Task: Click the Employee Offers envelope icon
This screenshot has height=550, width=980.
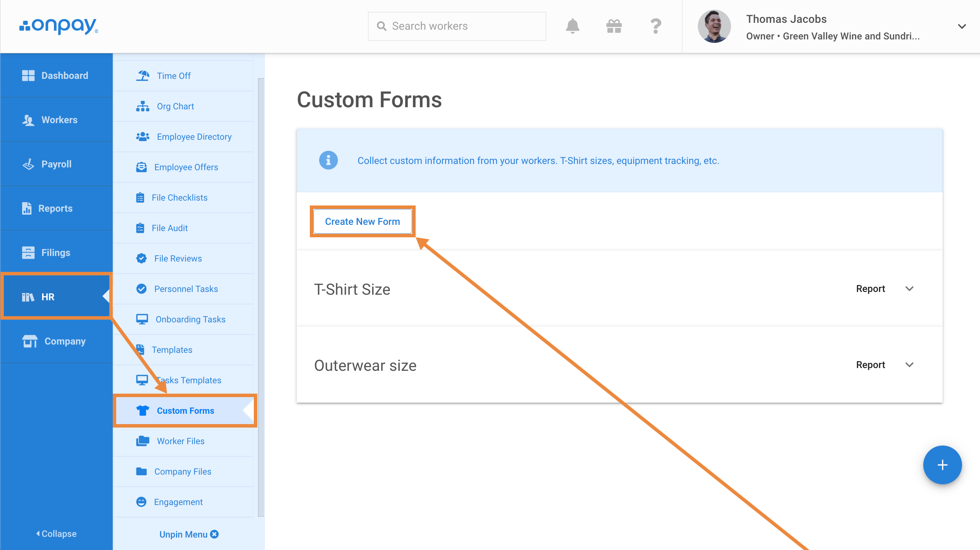Action: coord(141,167)
